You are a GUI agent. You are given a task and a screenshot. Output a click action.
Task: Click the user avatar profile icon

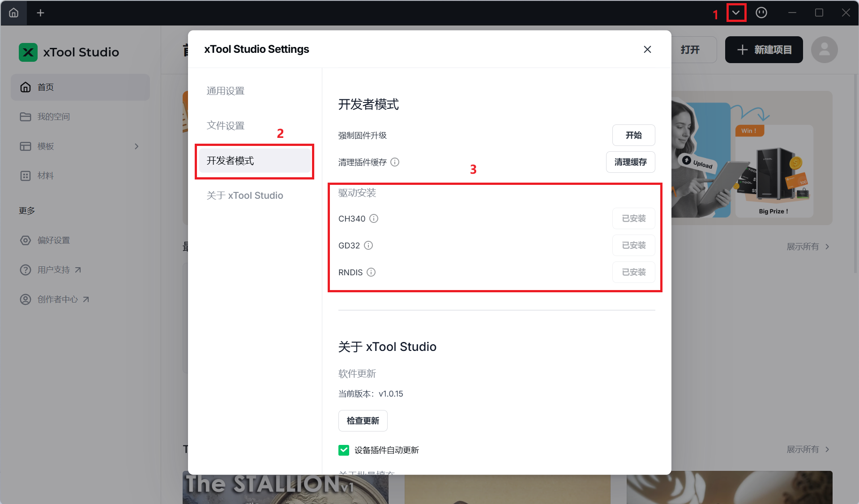coord(824,50)
